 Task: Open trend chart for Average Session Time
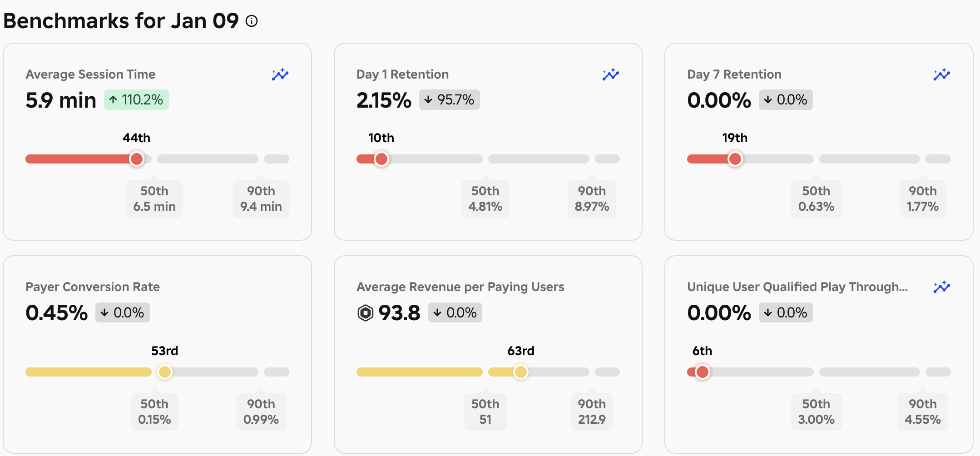pyautogui.click(x=280, y=74)
